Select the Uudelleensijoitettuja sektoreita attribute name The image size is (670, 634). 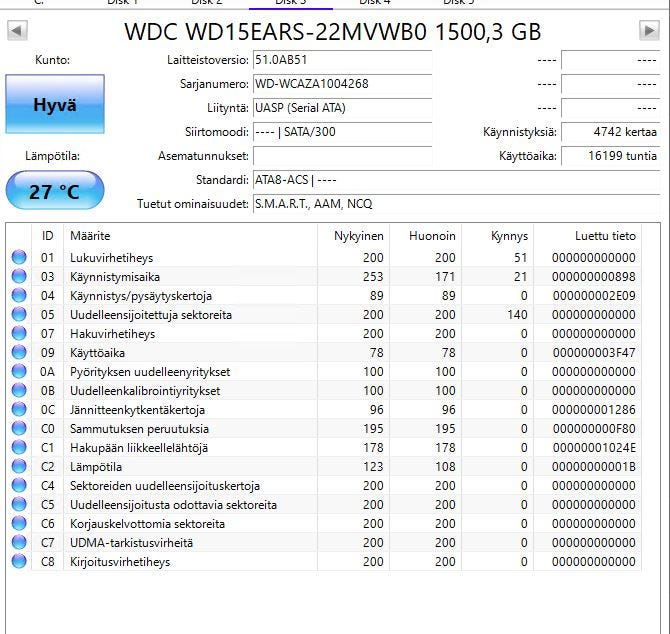(x=151, y=315)
